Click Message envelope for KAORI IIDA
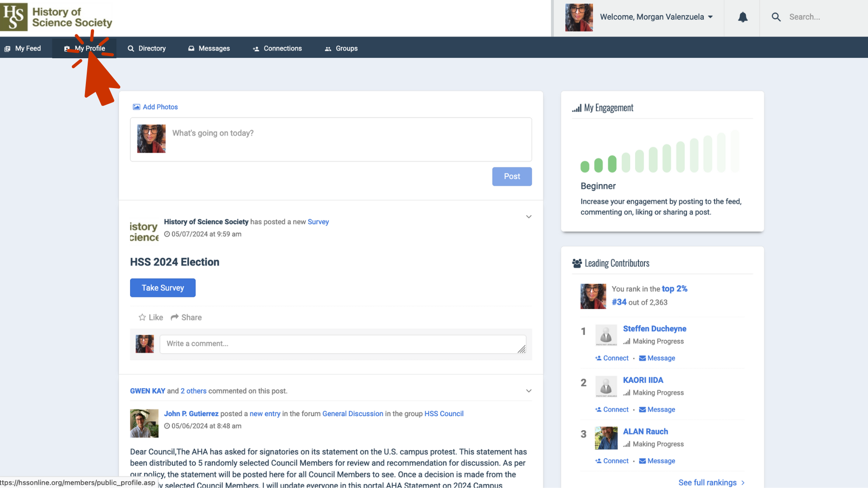The height and width of the screenshot is (488, 868). (642, 409)
